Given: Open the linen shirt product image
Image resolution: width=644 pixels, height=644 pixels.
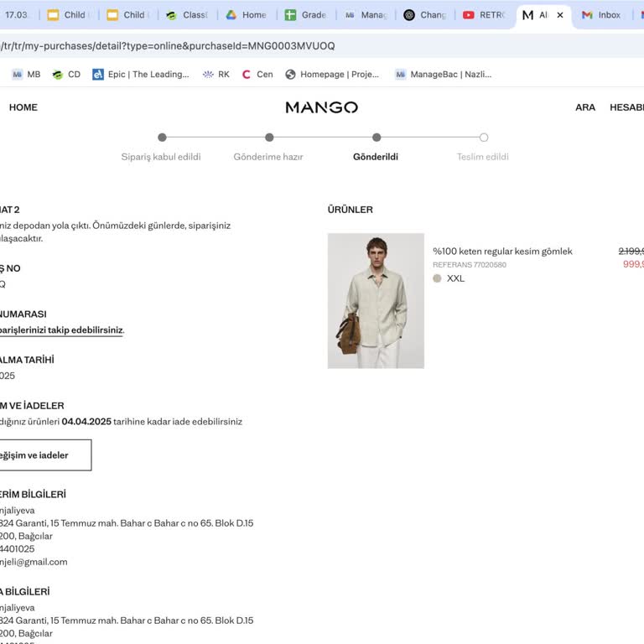Looking at the screenshot, I should [x=376, y=301].
